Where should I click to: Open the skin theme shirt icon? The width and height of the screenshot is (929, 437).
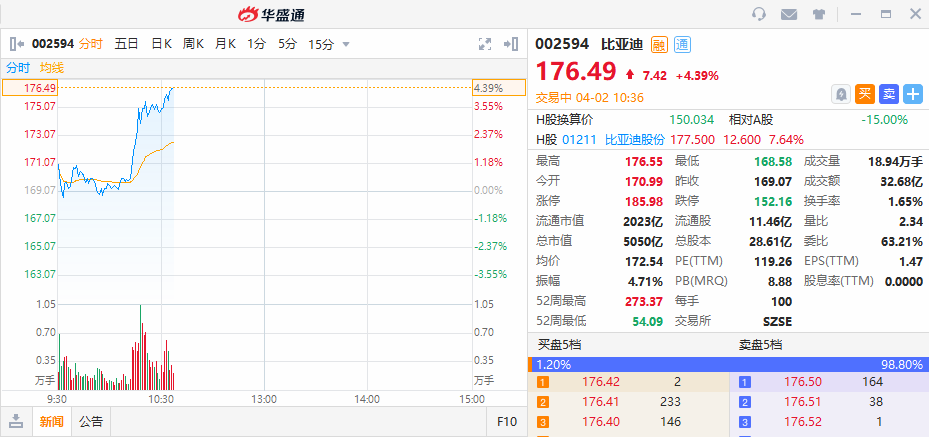(819, 14)
